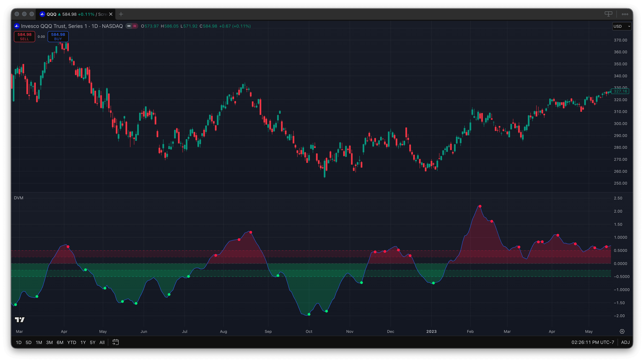Click the Aug label on time axis
This screenshot has height=362, width=644.
224,331
